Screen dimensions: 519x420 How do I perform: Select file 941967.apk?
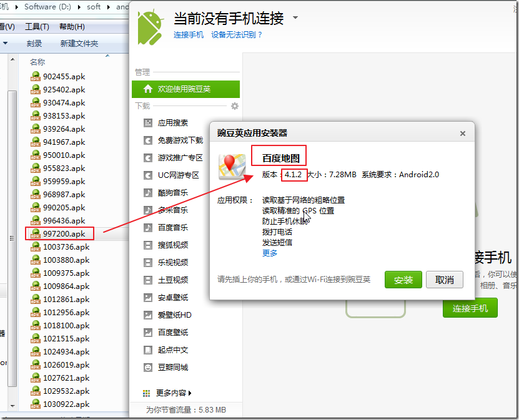(64, 142)
